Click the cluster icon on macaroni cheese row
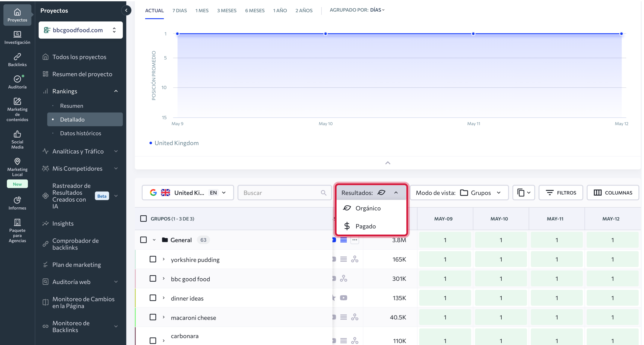 pyautogui.click(x=355, y=317)
